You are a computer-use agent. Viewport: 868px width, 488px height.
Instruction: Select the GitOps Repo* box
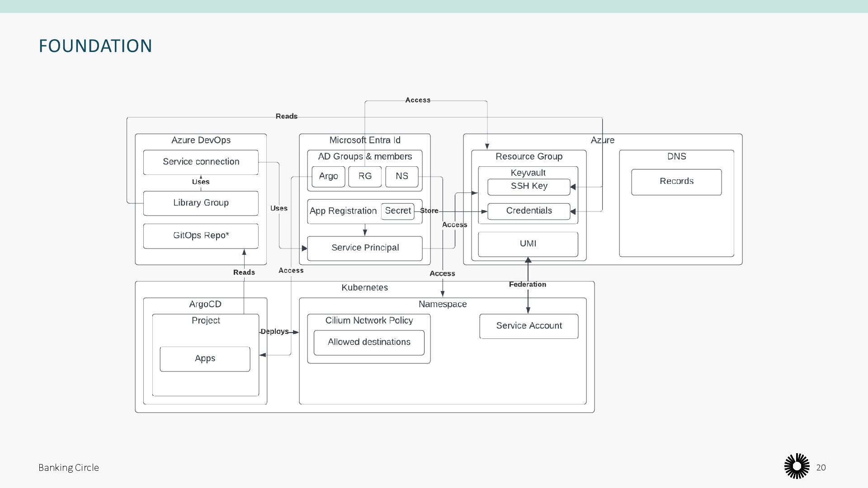201,235
